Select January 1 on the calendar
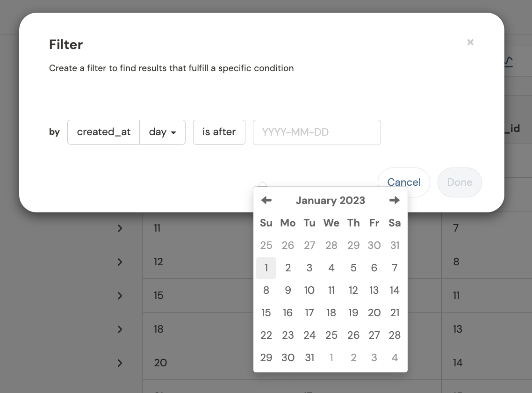The height and width of the screenshot is (393, 532). click(266, 268)
